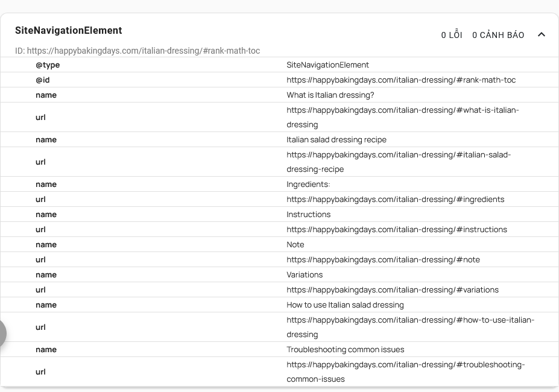
Task: Click the #italian-salad-dressing-recipe URL value
Action: [398, 162]
